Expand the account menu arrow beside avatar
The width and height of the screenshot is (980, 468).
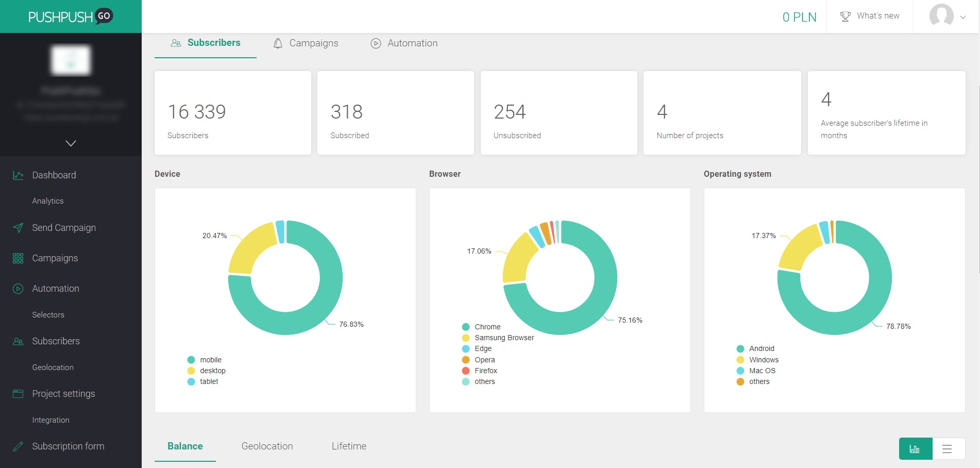[x=962, y=17]
